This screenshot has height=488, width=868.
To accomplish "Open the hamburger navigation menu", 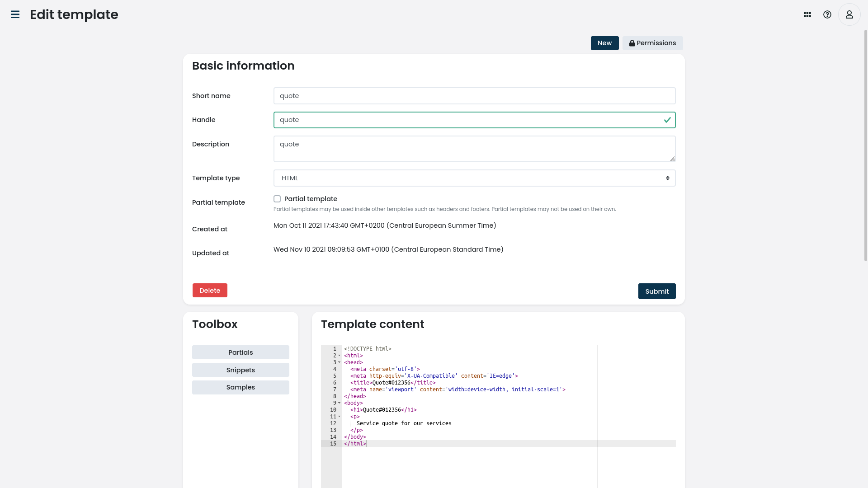I will (x=15, y=14).
